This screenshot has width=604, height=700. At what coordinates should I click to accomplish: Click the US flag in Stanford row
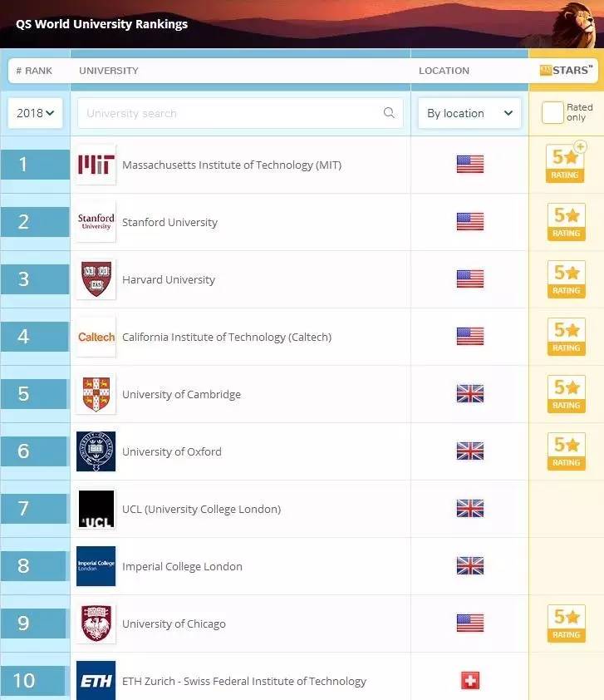point(470,221)
